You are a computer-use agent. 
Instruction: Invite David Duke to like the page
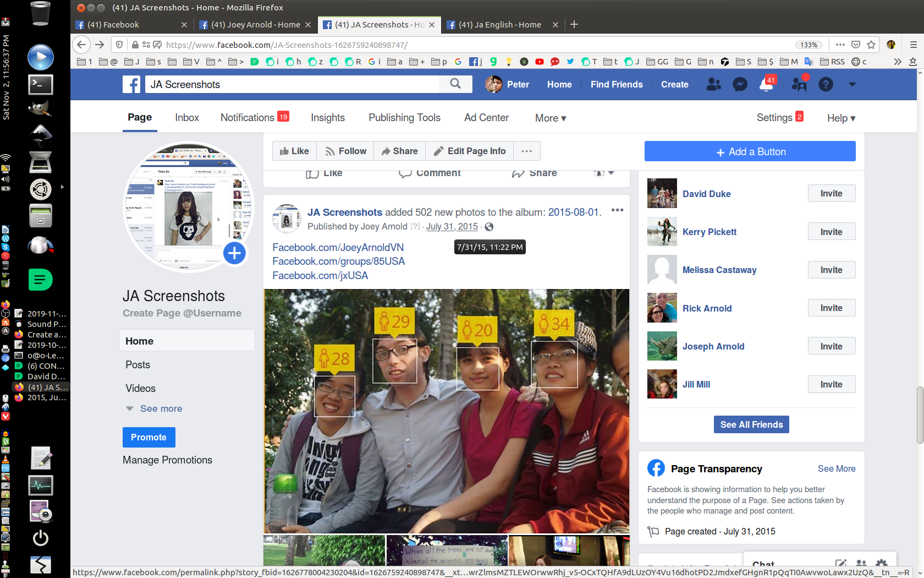coord(831,193)
